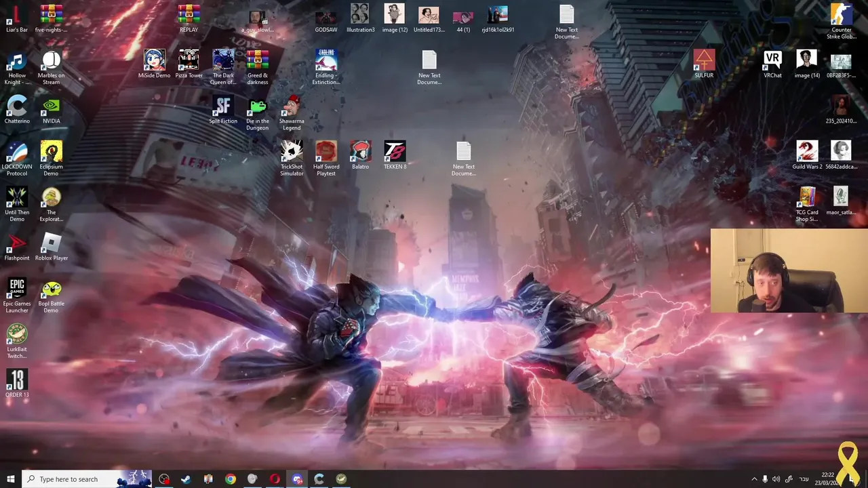The image size is (868, 488).
Task: Open the clock showing 22:22
Action: [828, 479]
